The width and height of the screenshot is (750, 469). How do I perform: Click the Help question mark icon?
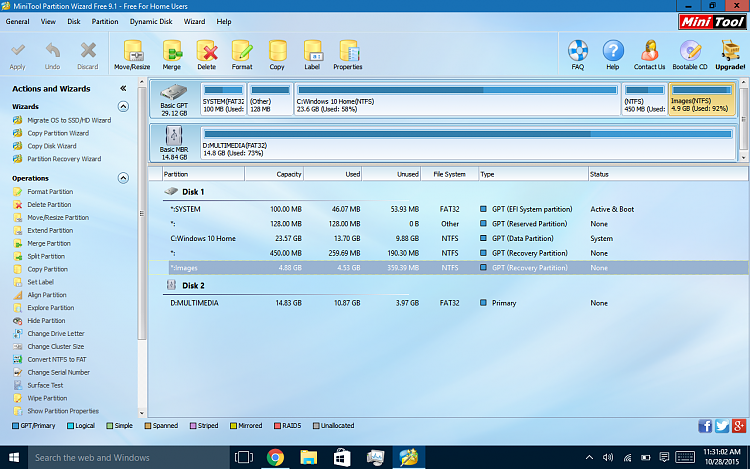[613, 51]
